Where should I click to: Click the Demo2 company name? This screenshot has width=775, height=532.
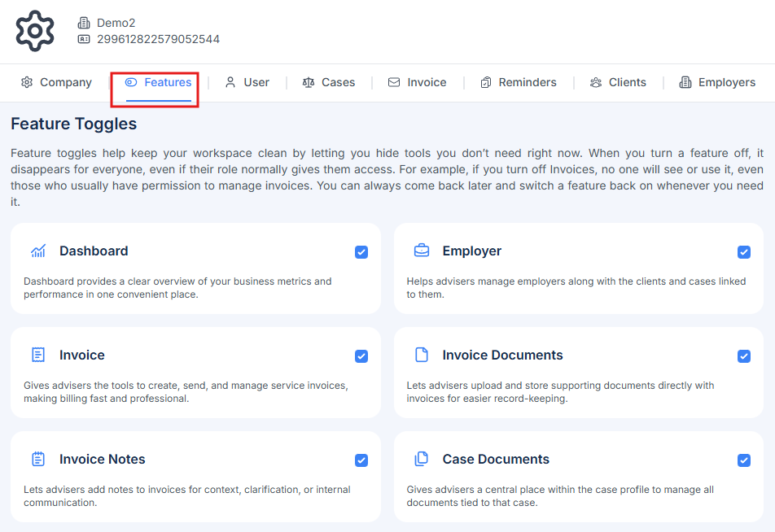[118, 23]
